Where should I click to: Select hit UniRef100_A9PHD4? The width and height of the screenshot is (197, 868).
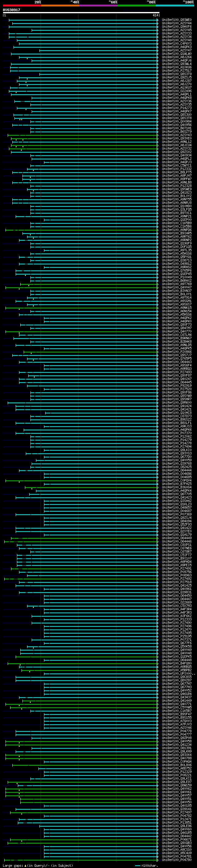[x=176, y=562]
